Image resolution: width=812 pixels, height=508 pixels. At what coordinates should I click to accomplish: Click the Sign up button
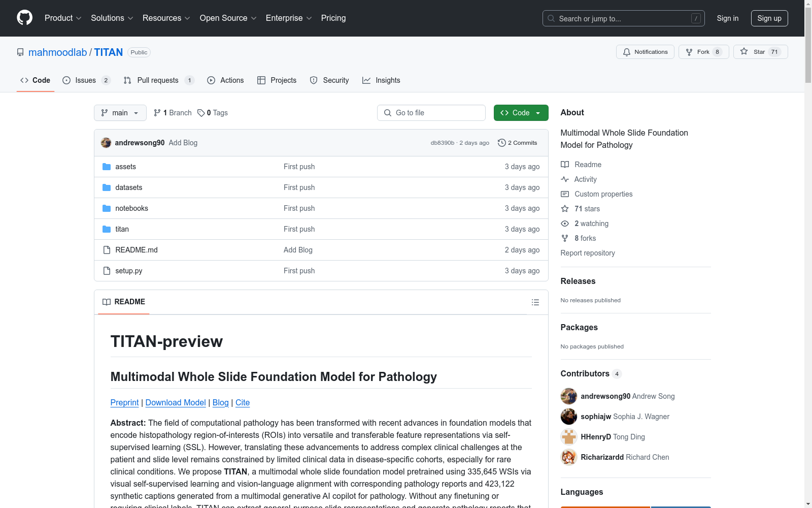click(x=769, y=18)
